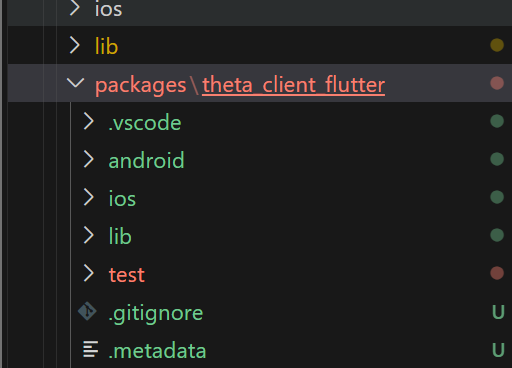Click the git icon beside .gitignore
Screen dimensions: 512x368
click(x=87, y=311)
